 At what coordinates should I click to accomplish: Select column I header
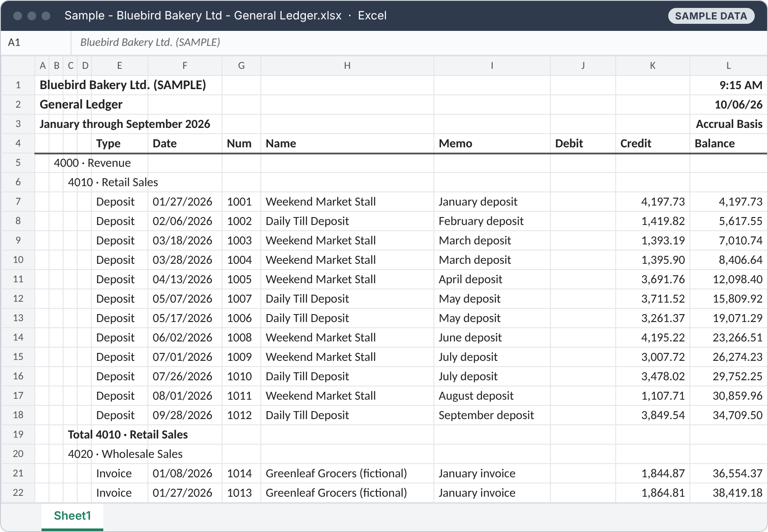tap(492, 66)
